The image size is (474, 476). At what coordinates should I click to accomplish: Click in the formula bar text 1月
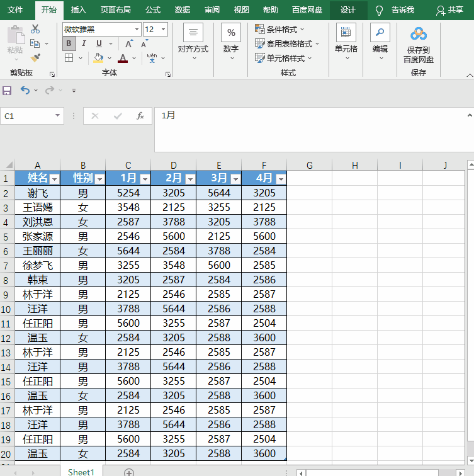tap(168, 115)
